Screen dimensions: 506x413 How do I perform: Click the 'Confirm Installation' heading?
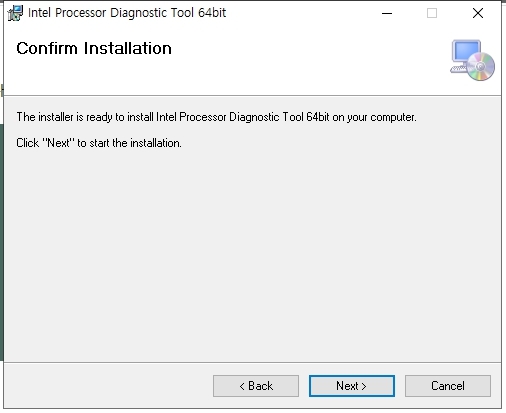[x=94, y=48]
